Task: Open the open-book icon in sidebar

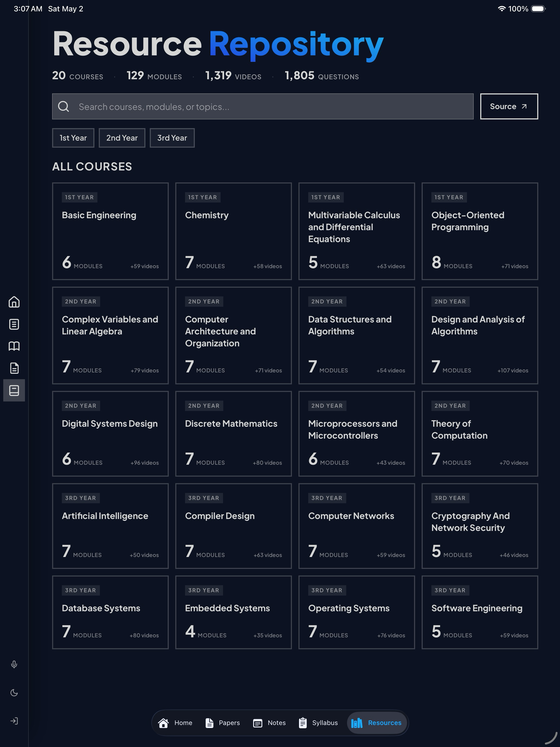Action: (x=14, y=346)
